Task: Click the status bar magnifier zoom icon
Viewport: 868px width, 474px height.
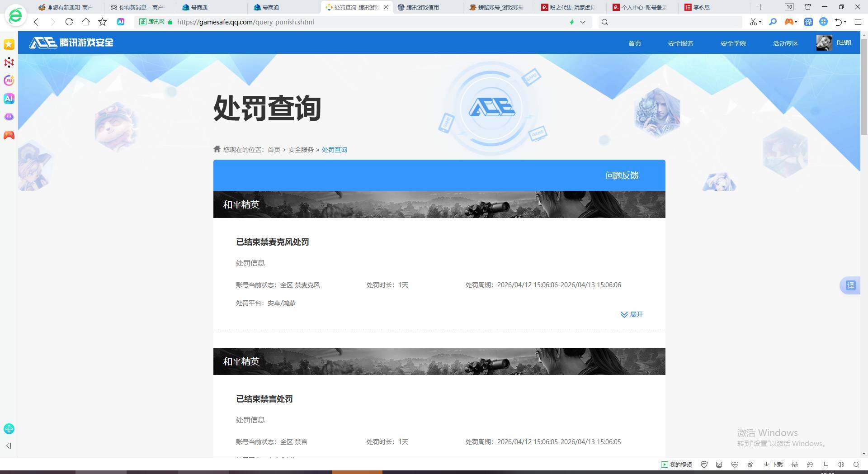Action: tap(856, 465)
